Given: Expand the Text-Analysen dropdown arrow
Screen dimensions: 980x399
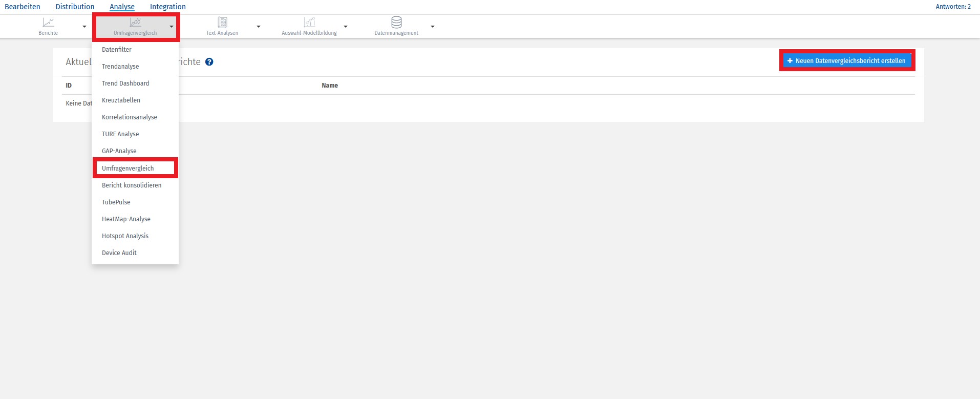Looking at the screenshot, I should coord(259,27).
